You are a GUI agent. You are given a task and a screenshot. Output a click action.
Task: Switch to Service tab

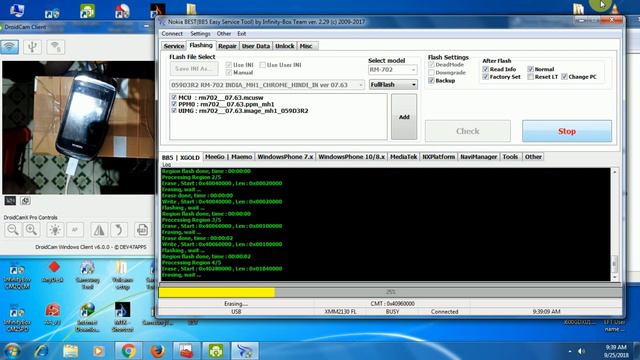pyautogui.click(x=174, y=46)
